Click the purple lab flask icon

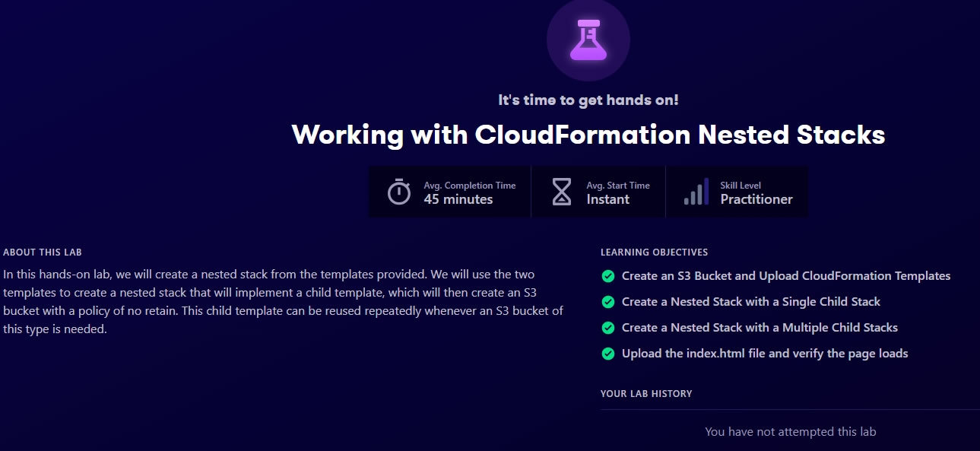pos(588,40)
